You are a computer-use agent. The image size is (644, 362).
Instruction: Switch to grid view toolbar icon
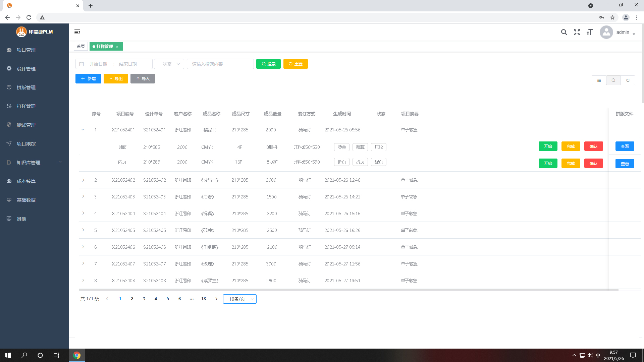[x=599, y=80]
